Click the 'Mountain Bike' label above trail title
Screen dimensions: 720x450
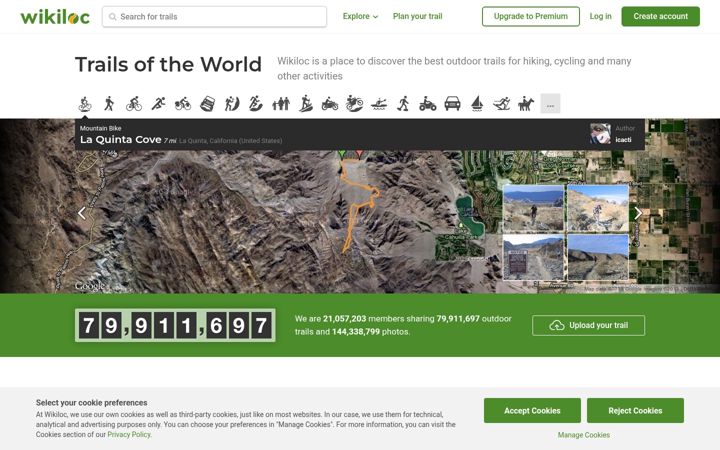coord(101,128)
